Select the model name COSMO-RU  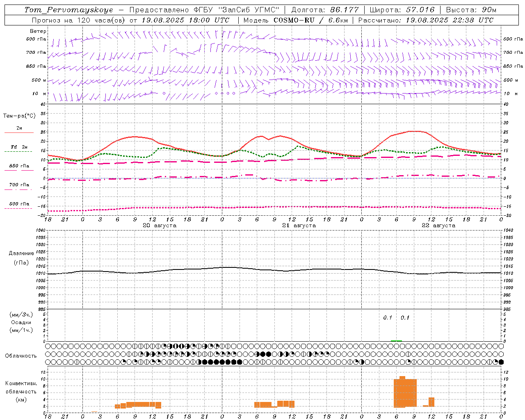tap(294, 20)
